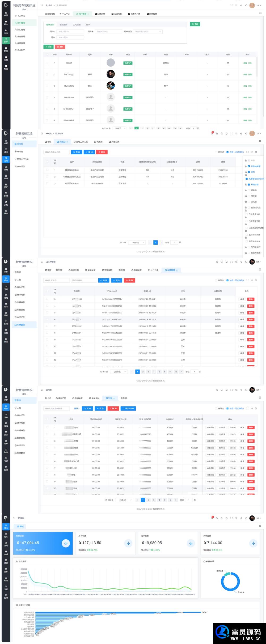Open 财务报表 tab on user page
This screenshot has height=644, width=266.
click(152, 14)
